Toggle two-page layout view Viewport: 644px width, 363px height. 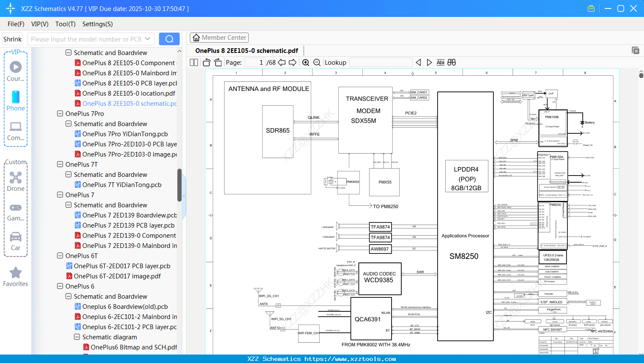click(x=193, y=62)
